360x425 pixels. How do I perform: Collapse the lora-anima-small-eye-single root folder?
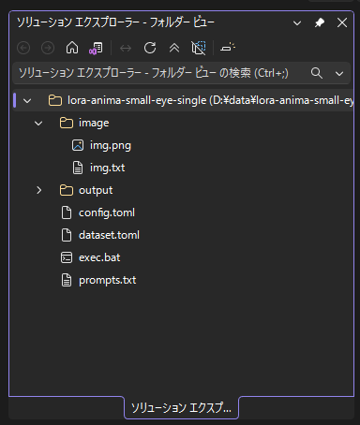click(x=27, y=100)
